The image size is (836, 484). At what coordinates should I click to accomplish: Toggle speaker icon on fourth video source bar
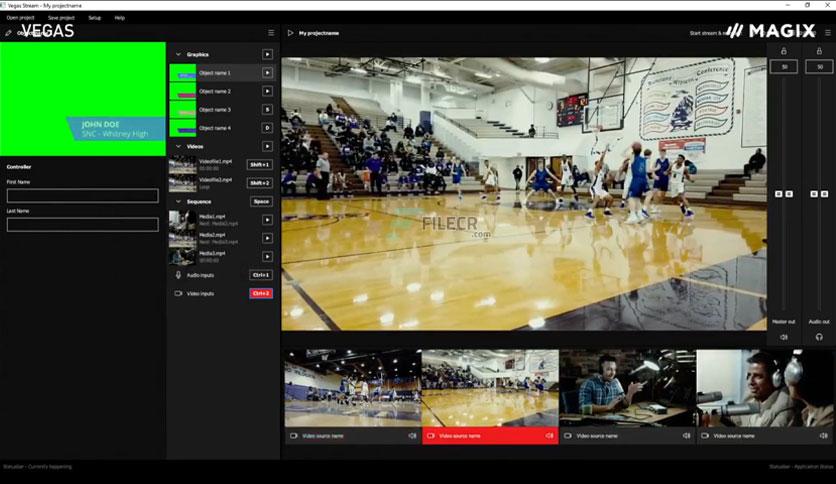(x=823, y=436)
